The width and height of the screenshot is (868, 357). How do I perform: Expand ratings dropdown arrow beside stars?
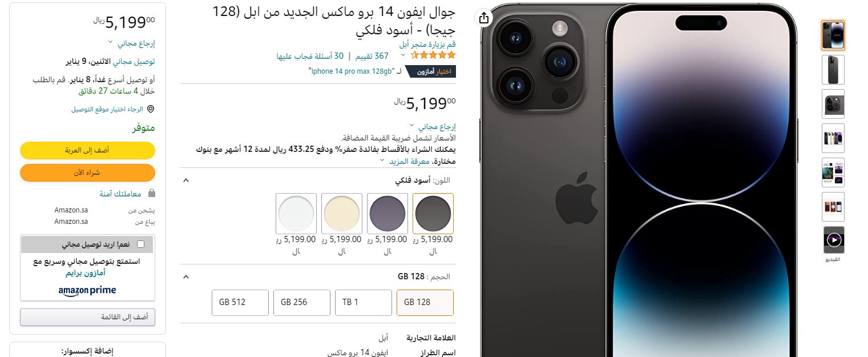click(x=403, y=55)
